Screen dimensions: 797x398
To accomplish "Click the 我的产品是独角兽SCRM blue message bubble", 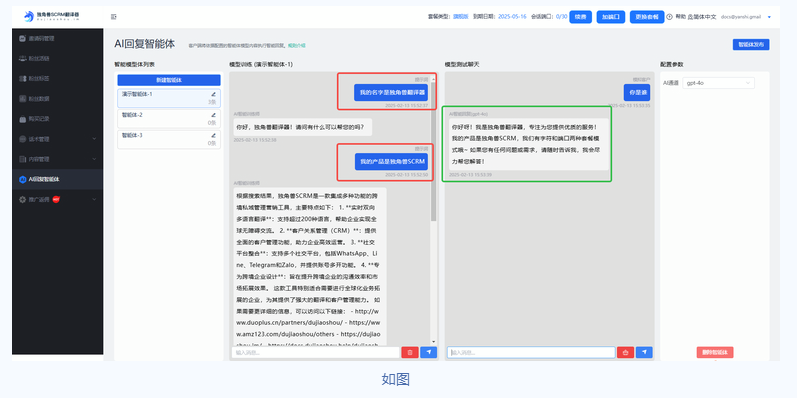I will coord(391,161).
